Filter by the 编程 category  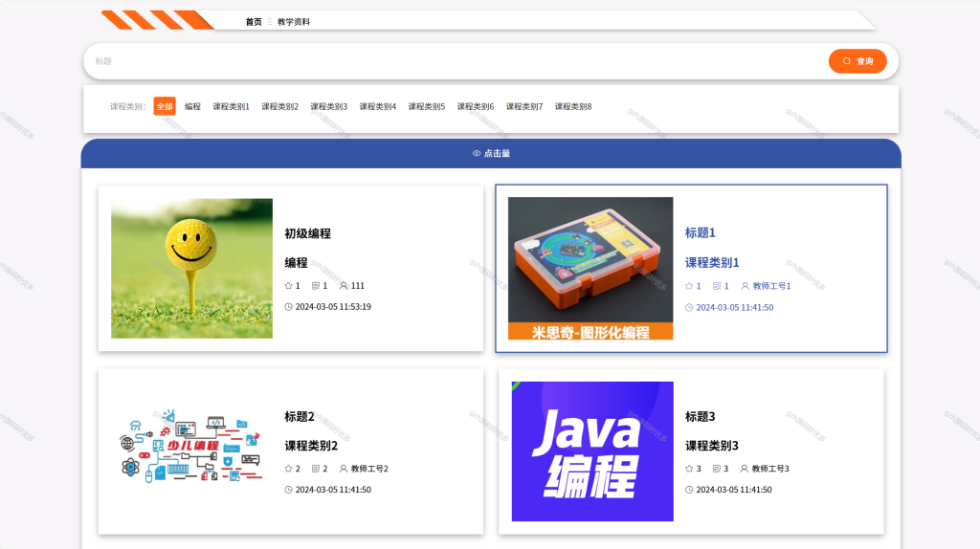[x=192, y=106]
